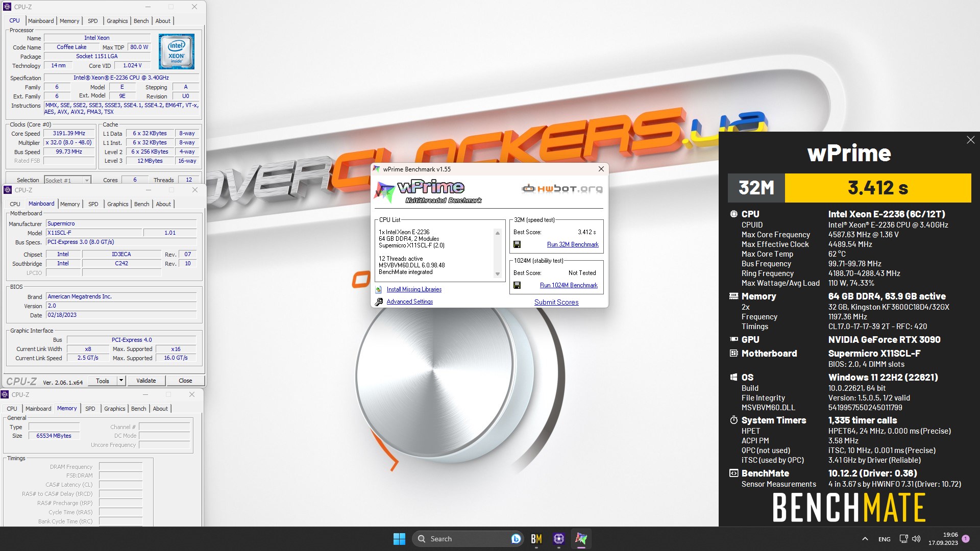Click Run 32M Benchmark link
This screenshot has width=980, height=551.
[573, 244]
